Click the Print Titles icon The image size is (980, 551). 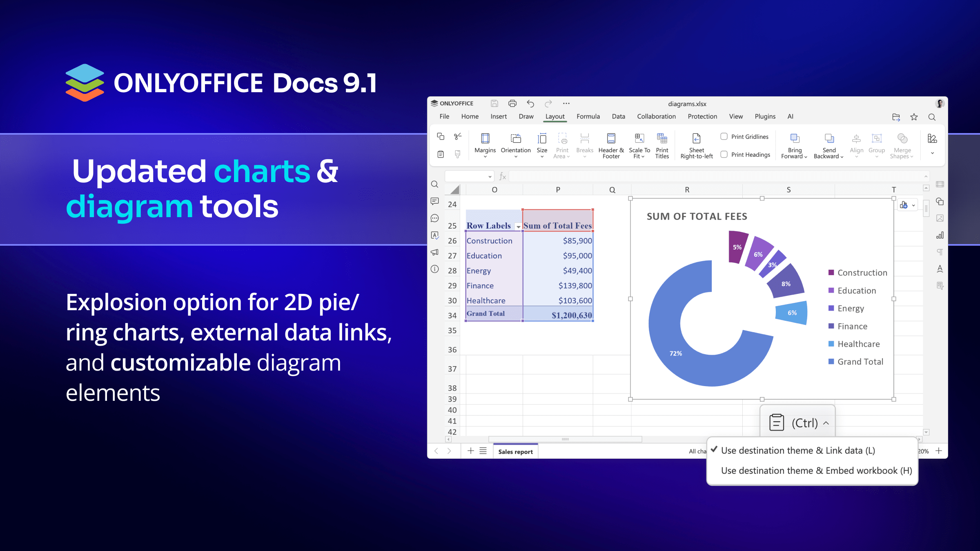click(x=662, y=139)
